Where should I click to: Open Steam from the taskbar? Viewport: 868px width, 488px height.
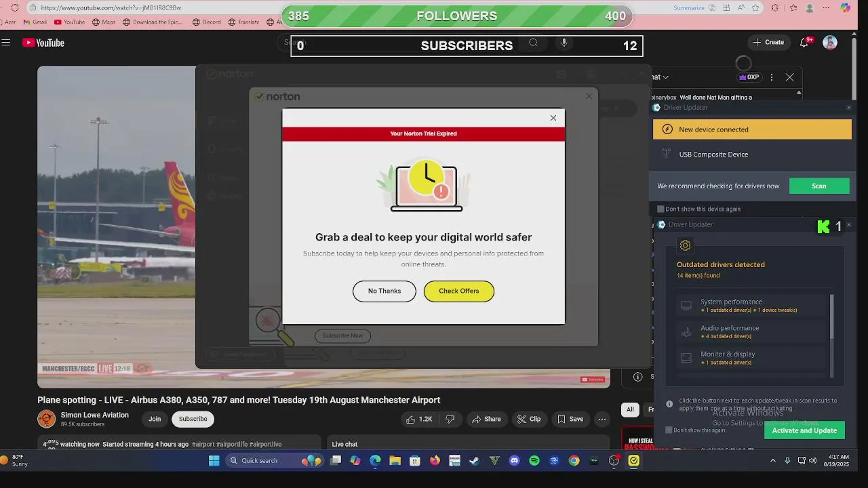click(x=475, y=461)
